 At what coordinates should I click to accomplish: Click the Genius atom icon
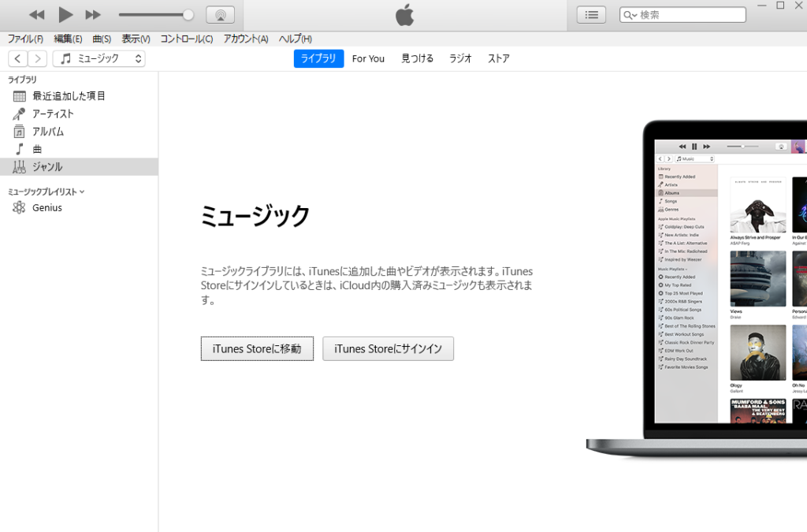tap(19, 207)
